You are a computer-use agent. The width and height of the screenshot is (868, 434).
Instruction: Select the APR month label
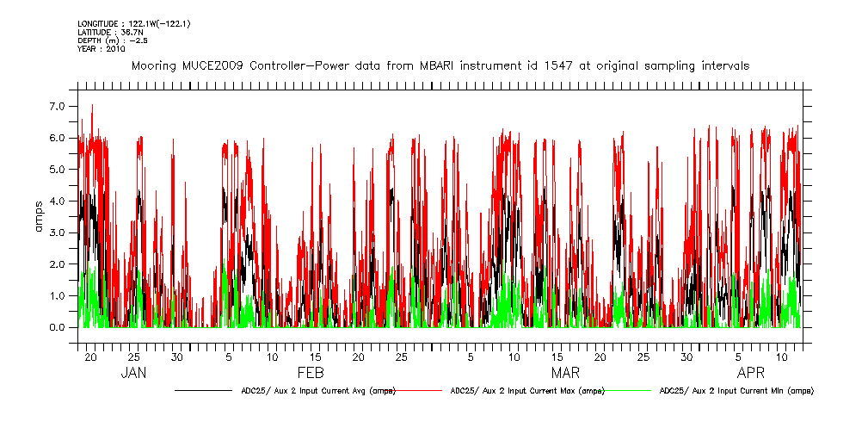(751, 373)
